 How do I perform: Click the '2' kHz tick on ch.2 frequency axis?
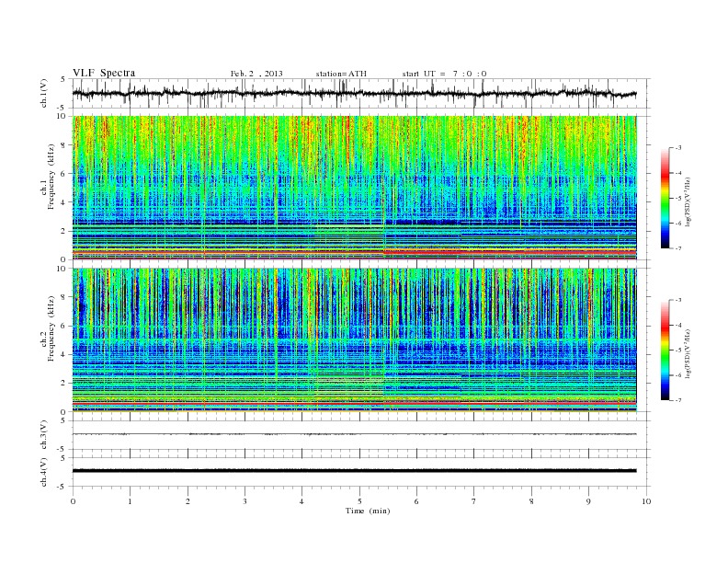pyautogui.click(x=64, y=384)
